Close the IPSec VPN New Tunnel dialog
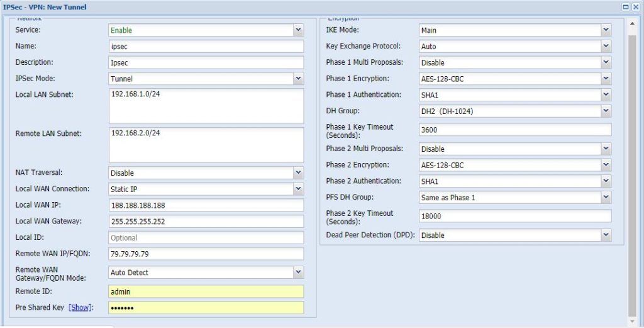Viewport: 644px width, 328px height. (635, 7)
